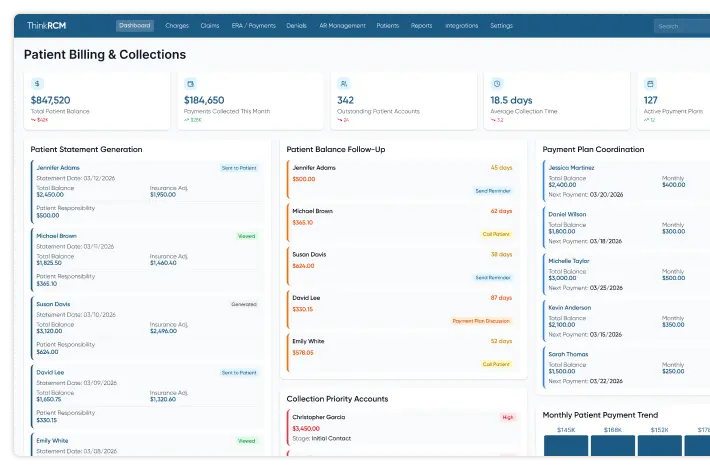Click Viewed badge on Michael Brown statement
The width and height of the screenshot is (710, 470).
(246, 236)
